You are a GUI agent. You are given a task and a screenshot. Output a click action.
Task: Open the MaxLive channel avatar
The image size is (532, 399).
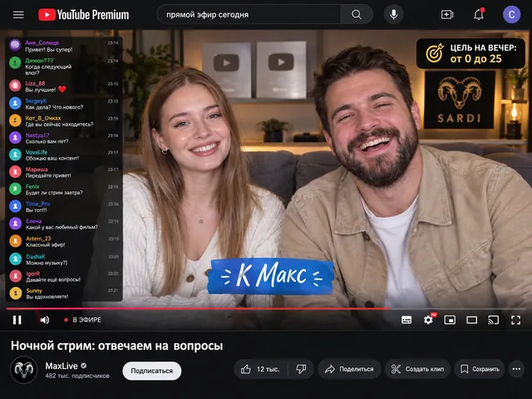click(x=24, y=370)
